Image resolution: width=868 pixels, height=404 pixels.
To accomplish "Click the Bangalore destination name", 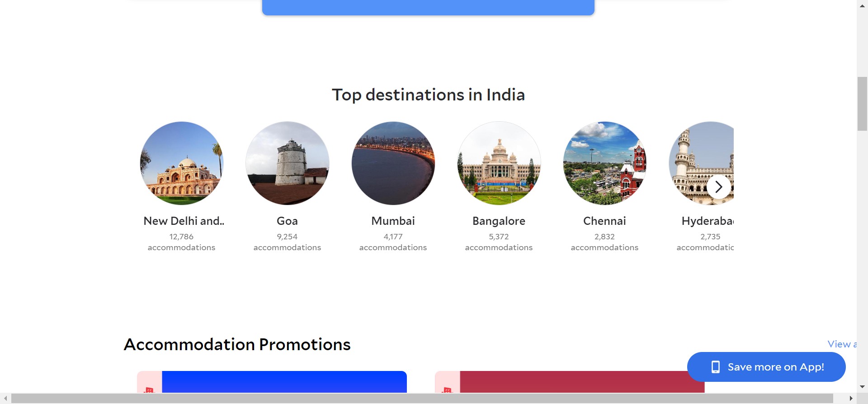I will point(499,221).
